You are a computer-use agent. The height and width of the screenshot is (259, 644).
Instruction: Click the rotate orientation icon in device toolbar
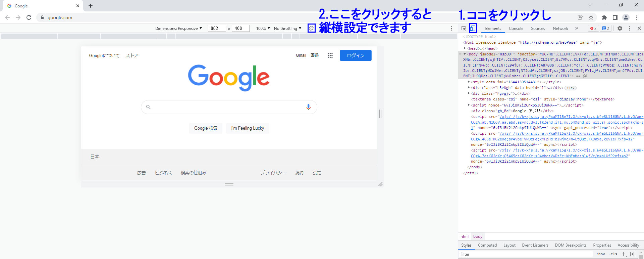point(312,28)
